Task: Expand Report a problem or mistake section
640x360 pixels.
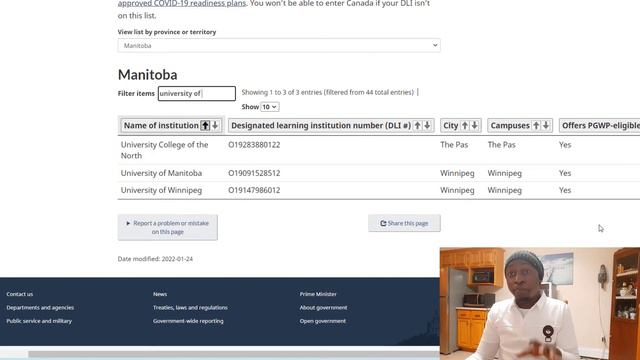Action: (x=167, y=227)
